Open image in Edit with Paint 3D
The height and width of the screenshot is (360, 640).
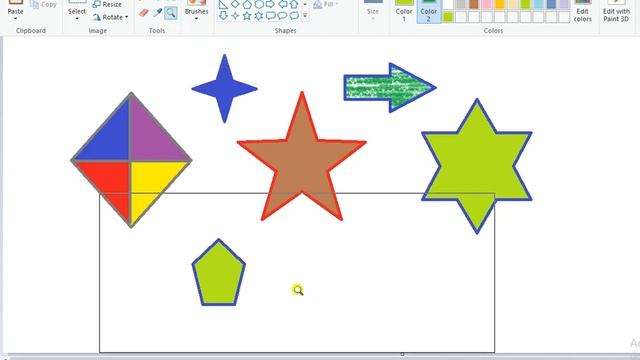(616, 11)
